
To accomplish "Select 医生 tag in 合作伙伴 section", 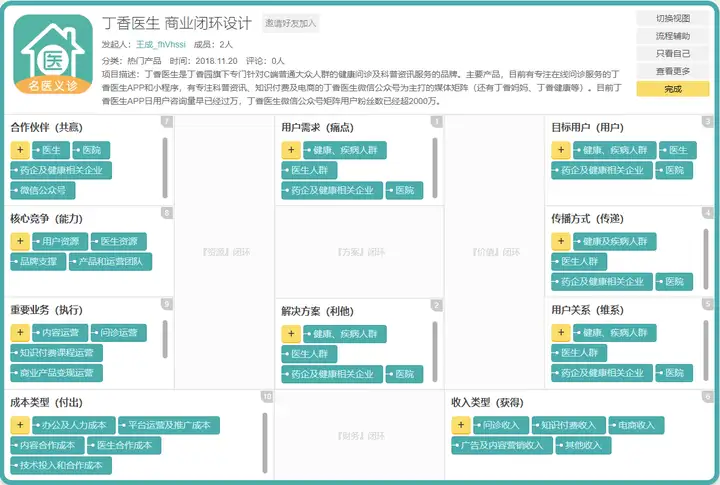I will pyautogui.click(x=51, y=150).
